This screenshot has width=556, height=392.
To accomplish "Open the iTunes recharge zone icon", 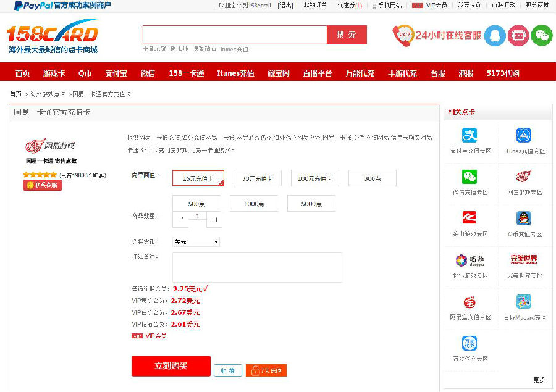I will point(524,135).
